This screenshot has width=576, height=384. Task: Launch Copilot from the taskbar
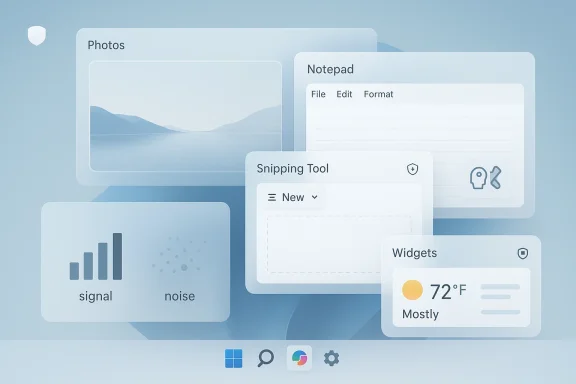[x=299, y=358]
